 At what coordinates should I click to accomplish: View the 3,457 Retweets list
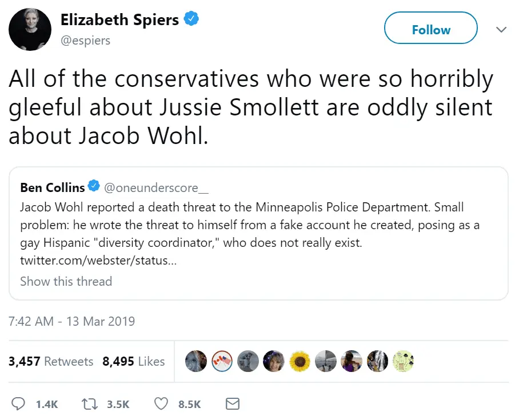click(x=51, y=361)
